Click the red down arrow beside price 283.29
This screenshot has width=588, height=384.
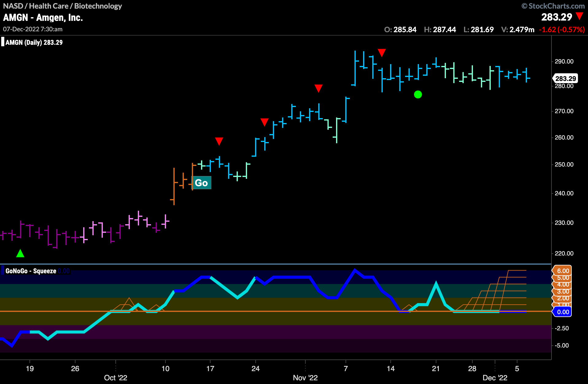tap(579, 16)
